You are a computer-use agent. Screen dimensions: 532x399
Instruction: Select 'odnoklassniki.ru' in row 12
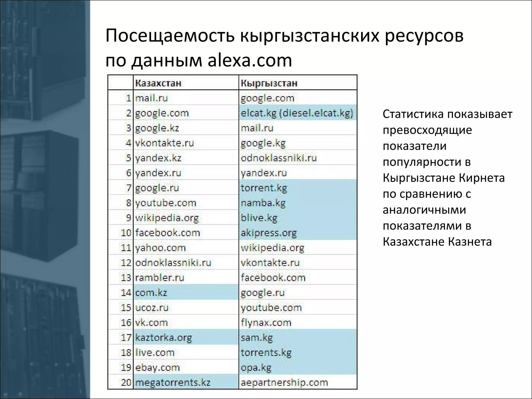pos(186,262)
